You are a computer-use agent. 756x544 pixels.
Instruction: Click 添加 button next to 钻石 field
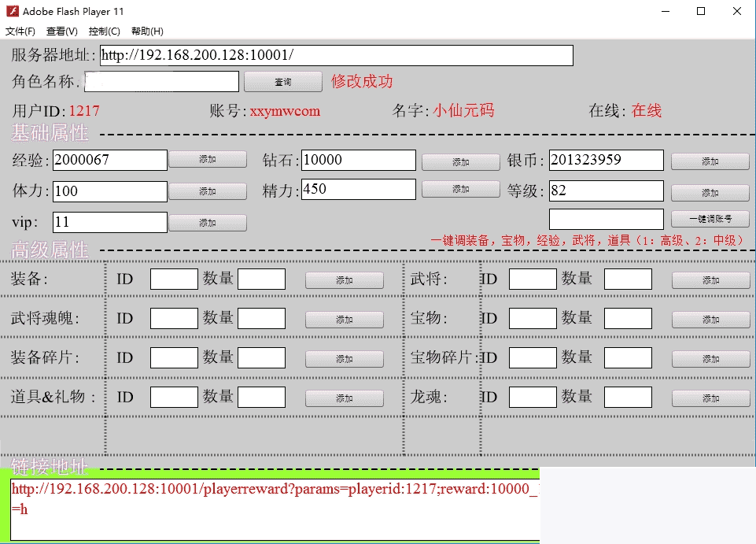(x=460, y=162)
